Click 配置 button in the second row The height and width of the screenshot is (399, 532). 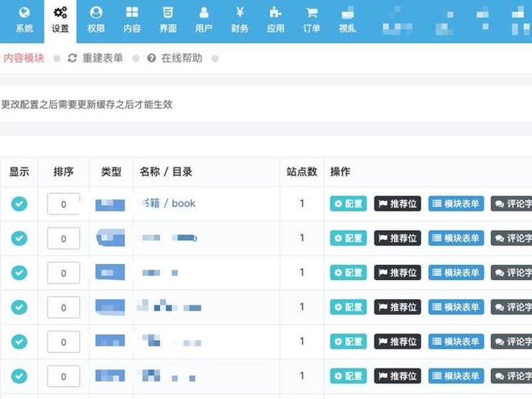coord(348,238)
